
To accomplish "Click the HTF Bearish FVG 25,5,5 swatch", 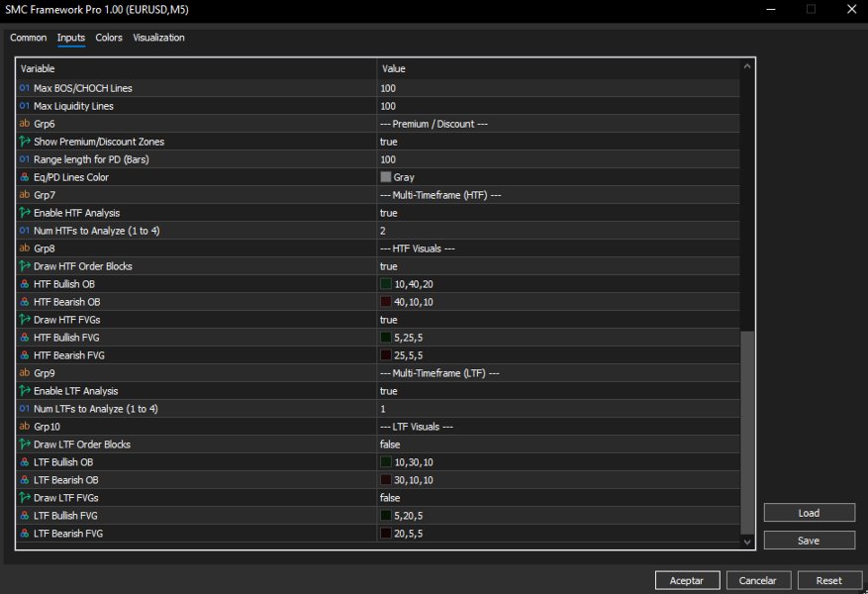I will tap(386, 355).
